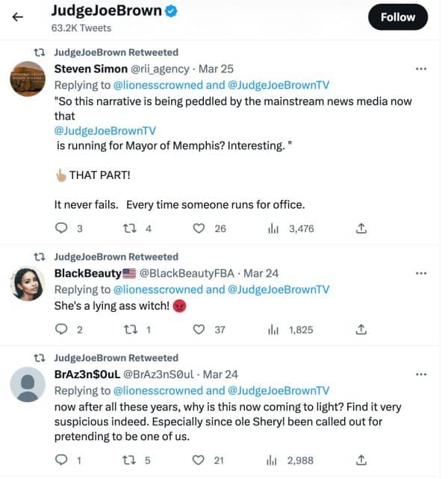This screenshot has height=479, width=448.
Task: Reply to Steven Simon's tweet
Action: click(62, 228)
